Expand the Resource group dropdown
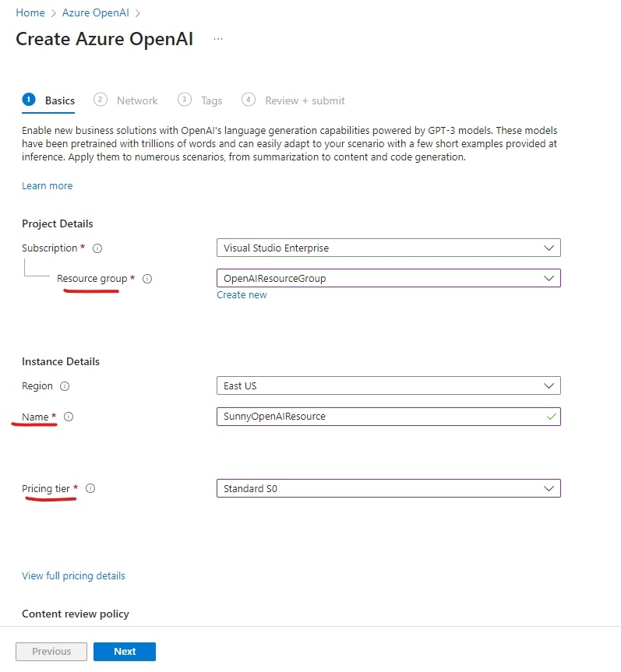This screenshot has height=672, width=621. tap(388, 278)
